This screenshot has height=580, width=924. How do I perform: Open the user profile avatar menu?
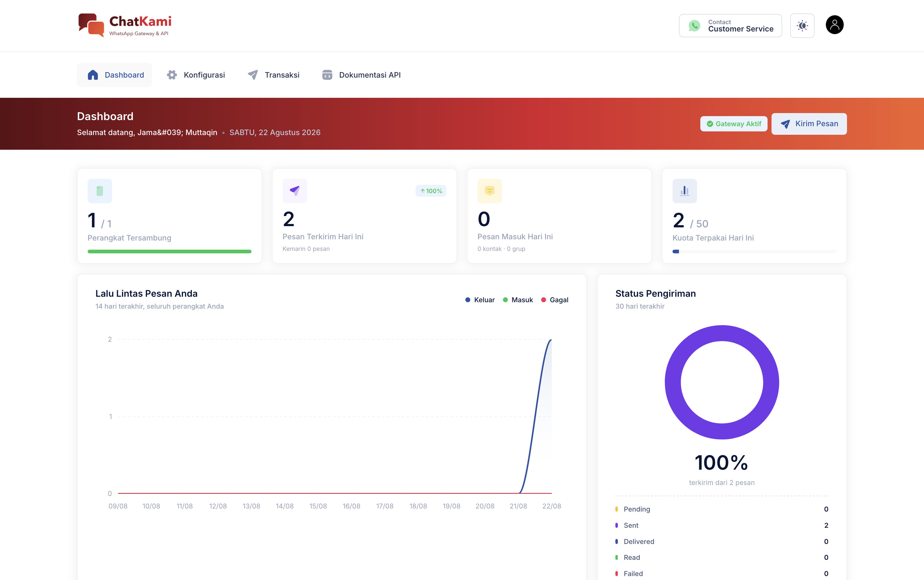834,25
